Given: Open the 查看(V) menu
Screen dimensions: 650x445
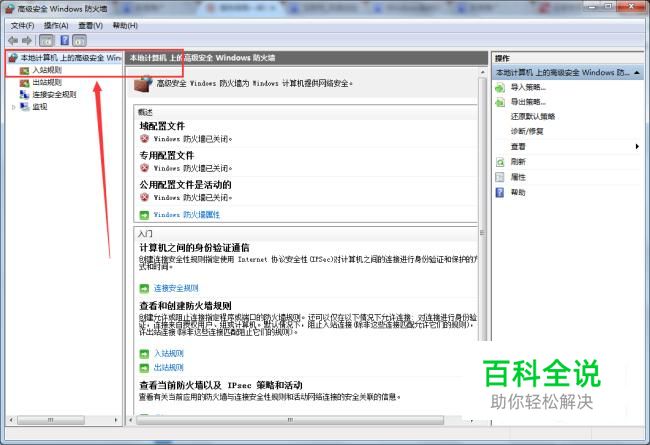Looking at the screenshot, I should click(90, 26).
